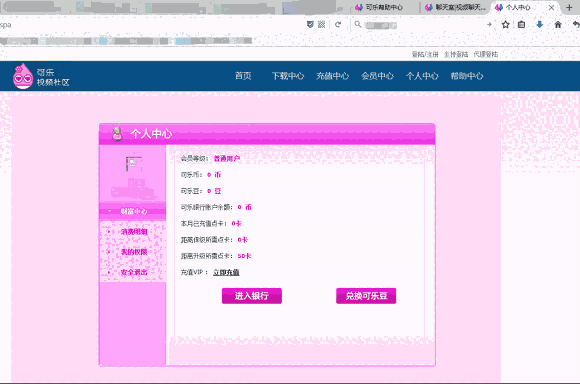Go to browser home page icon

(558, 24)
